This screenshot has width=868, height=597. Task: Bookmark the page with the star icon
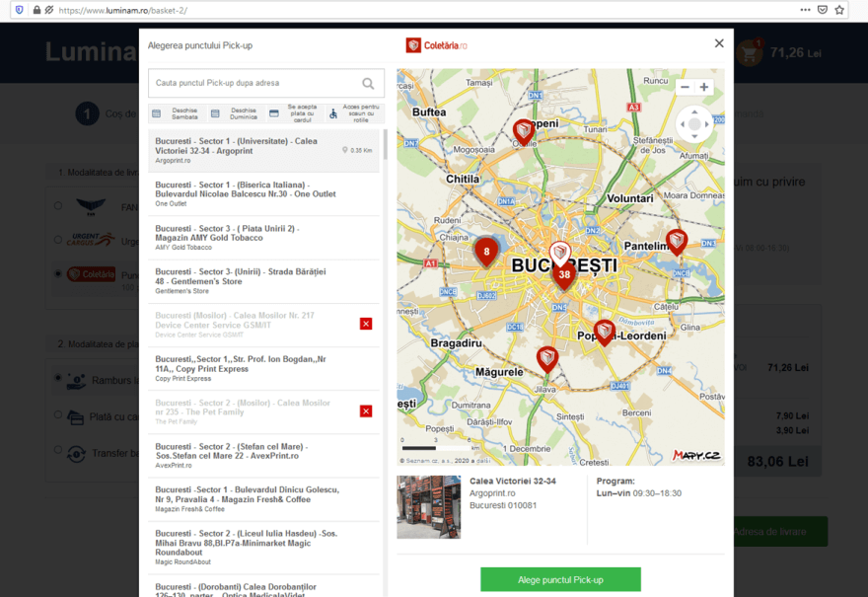839,10
